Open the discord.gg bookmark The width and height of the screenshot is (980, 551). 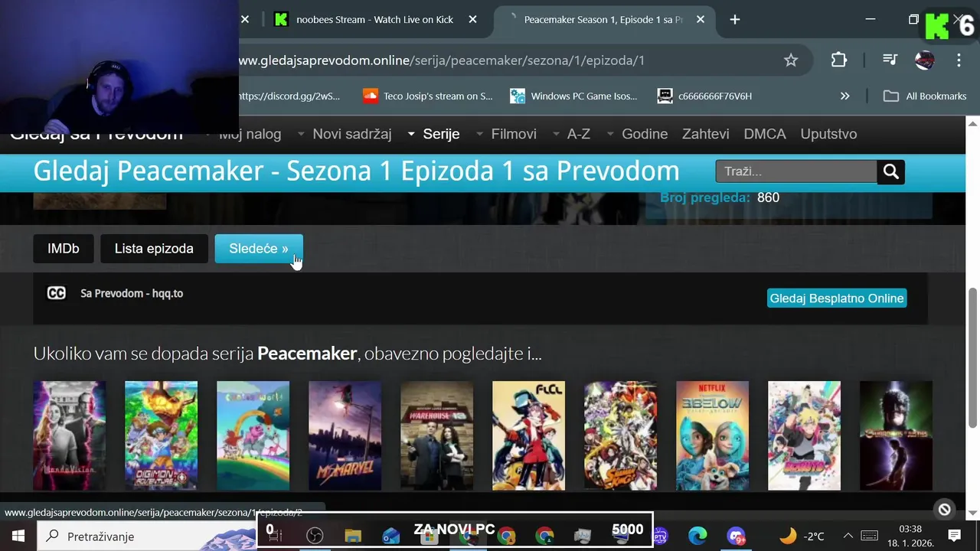(289, 96)
